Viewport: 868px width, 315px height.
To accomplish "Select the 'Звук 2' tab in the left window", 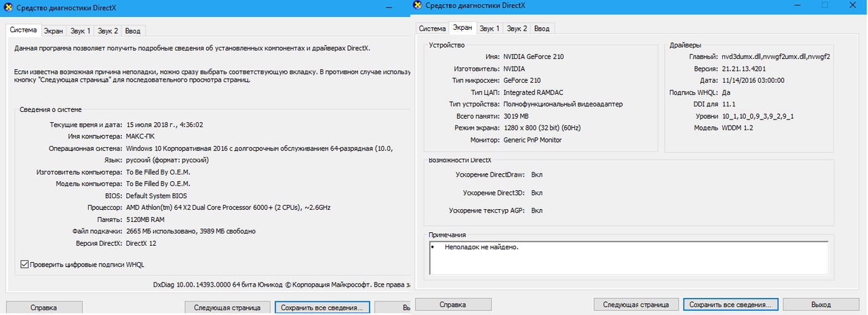I will click(107, 31).
